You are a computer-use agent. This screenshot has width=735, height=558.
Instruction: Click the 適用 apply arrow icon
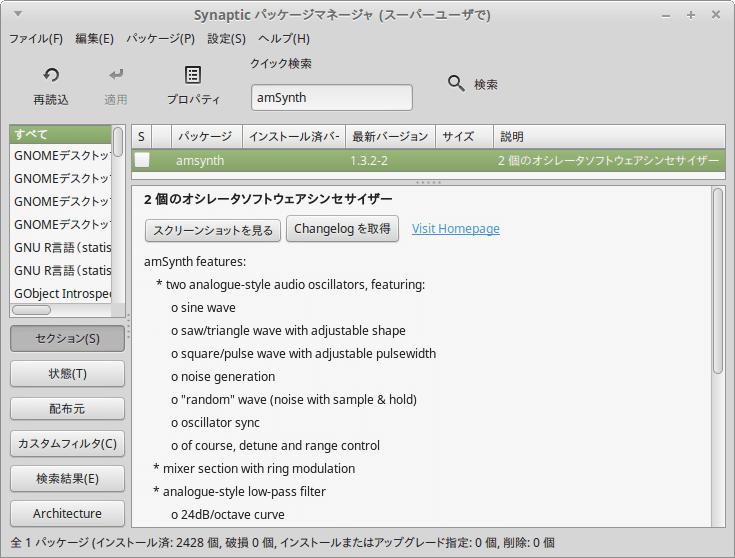(116, 75)
